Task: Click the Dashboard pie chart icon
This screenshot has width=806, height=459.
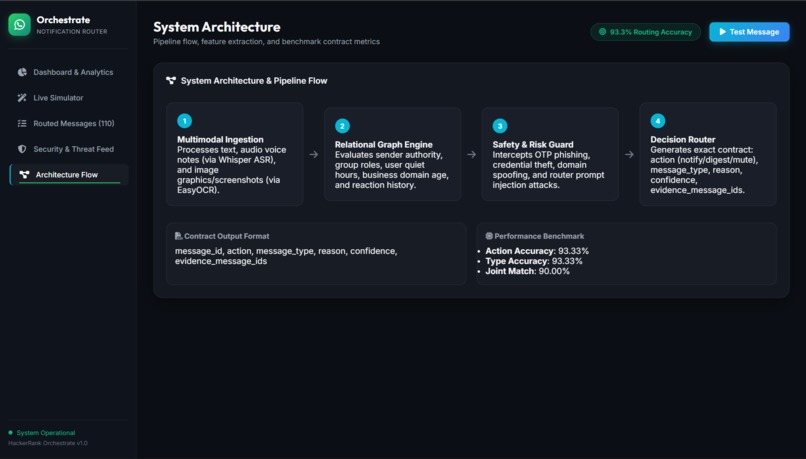Action: [x=22, y=72]
